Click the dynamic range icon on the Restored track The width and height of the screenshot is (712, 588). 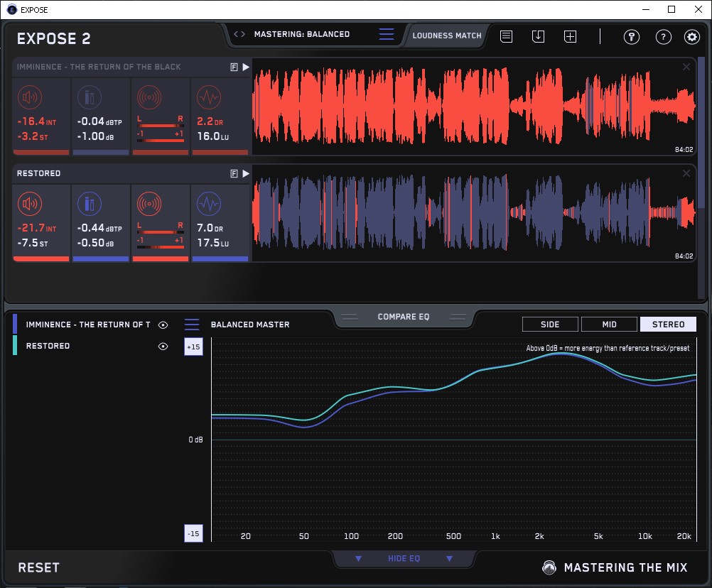pos(209,204)
